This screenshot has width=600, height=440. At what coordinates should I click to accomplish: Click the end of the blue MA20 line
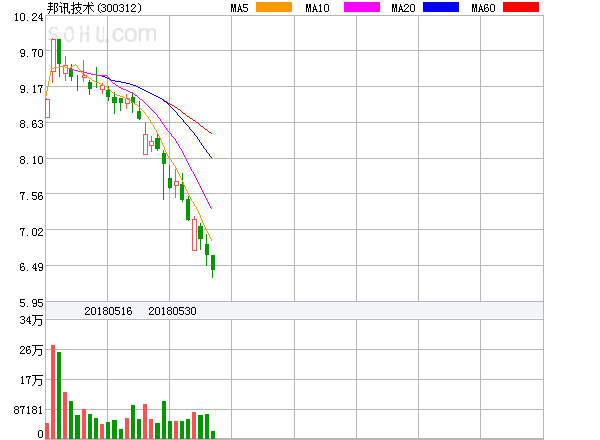[x=211, y=157]
